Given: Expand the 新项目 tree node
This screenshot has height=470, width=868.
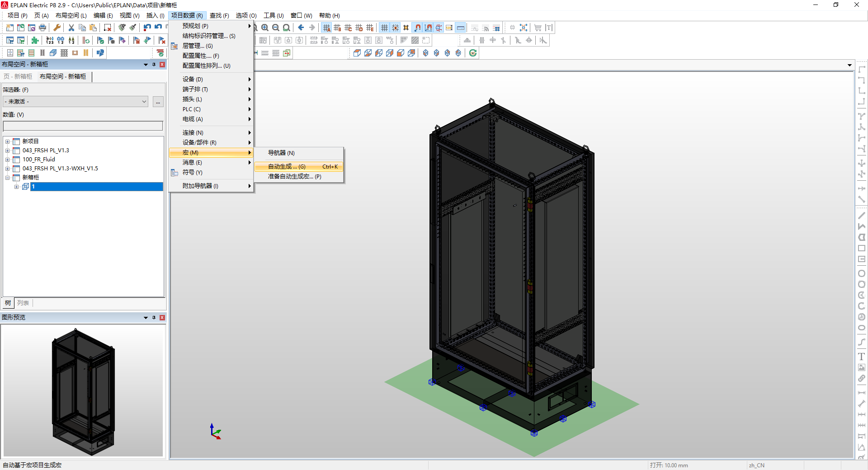Looking at the screenshot, I should [8, 141].
